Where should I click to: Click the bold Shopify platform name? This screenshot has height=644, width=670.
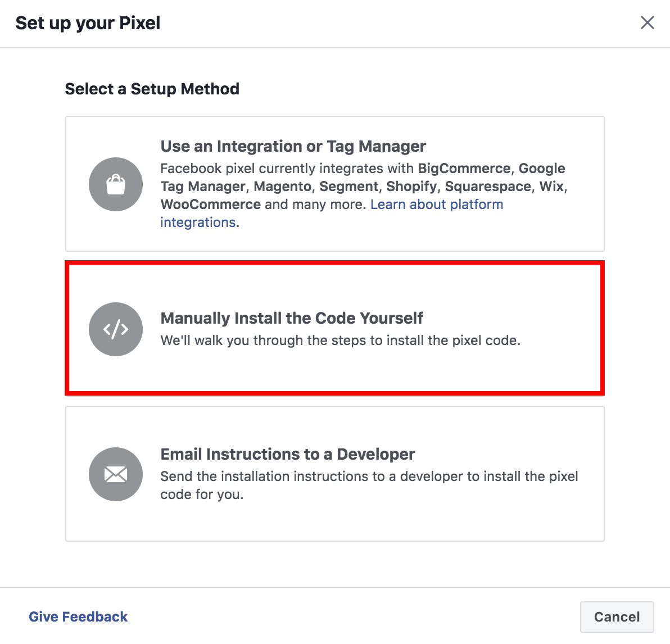coord(411,187)
